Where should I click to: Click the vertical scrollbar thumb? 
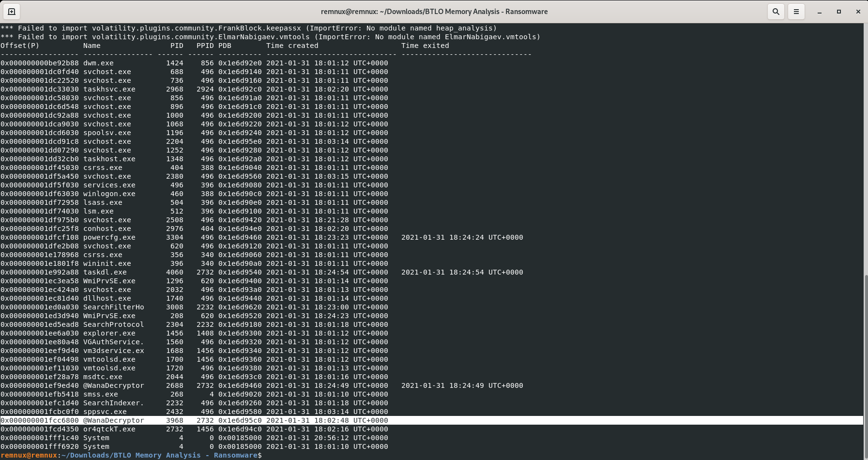click(866, 366)
